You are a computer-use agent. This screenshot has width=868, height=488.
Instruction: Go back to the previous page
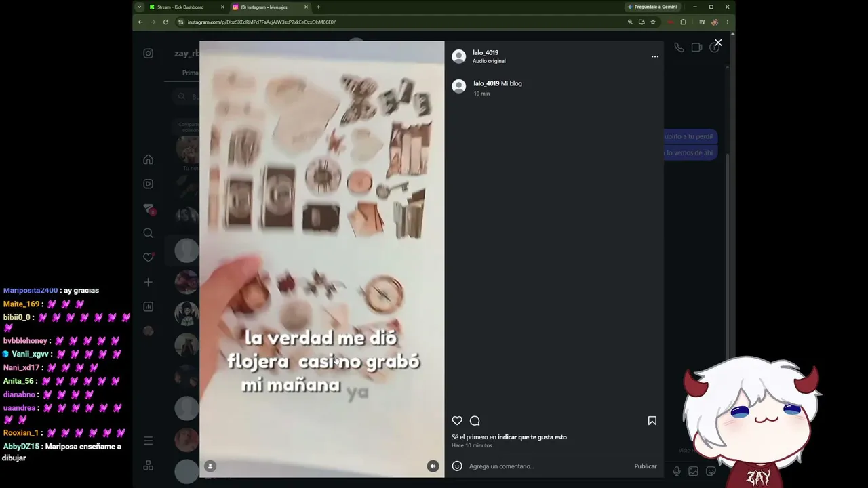[140, 22]
